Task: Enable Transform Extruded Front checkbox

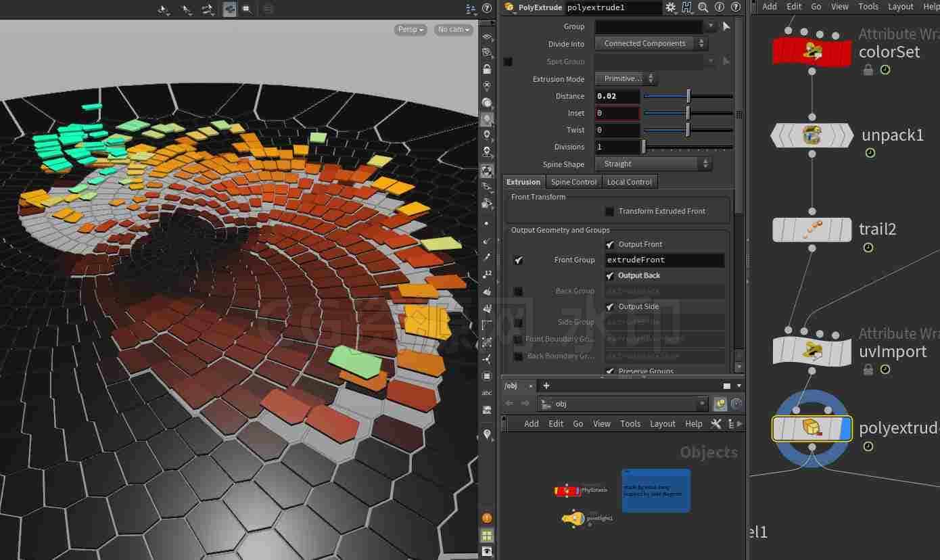Action: coord(609,212)
